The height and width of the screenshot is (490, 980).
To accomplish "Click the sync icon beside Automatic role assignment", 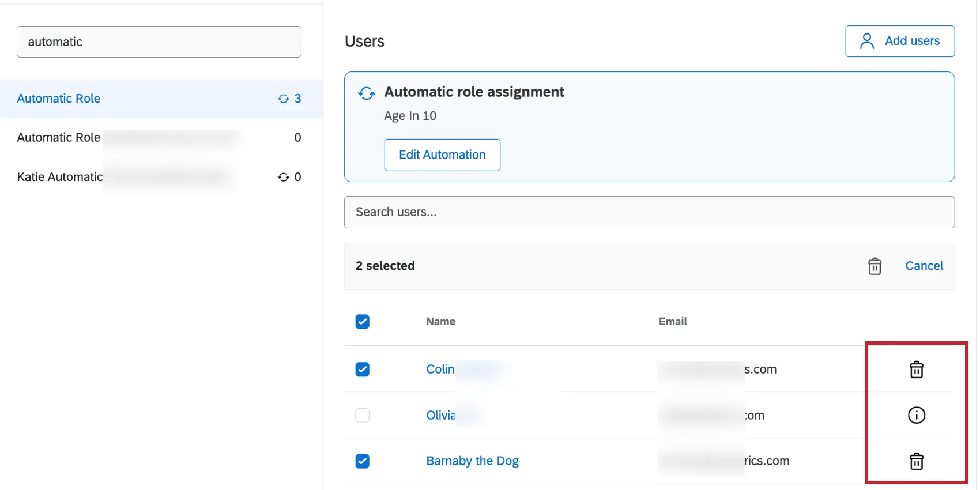I will [367, 93].
